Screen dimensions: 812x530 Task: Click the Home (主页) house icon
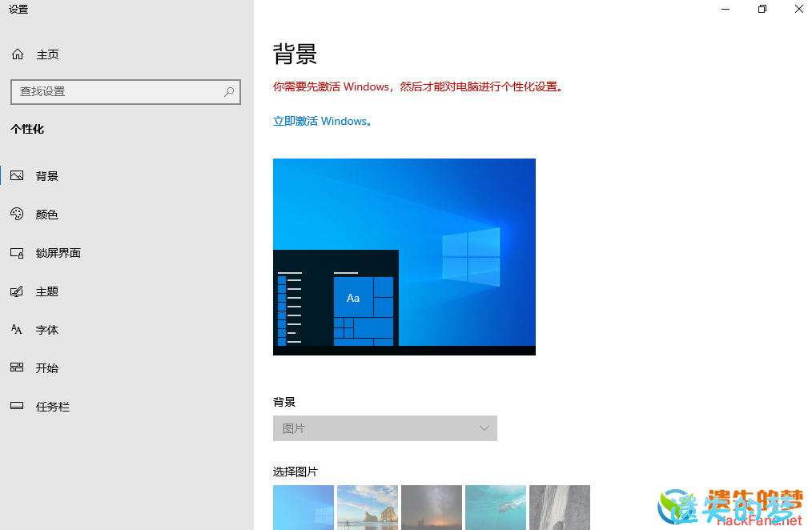pos(18,54)
